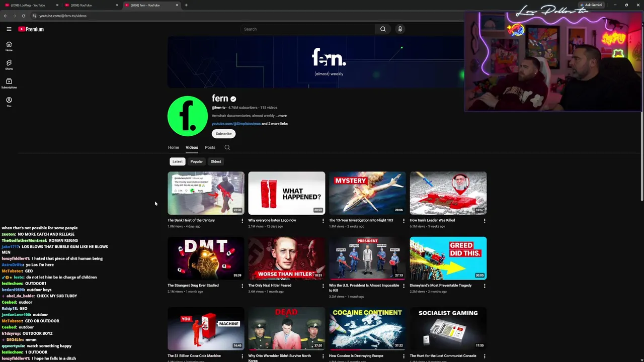Open 'Why everyone hates Lego now' title
Viewport: 644px width, 362px height.
point(272,220)
